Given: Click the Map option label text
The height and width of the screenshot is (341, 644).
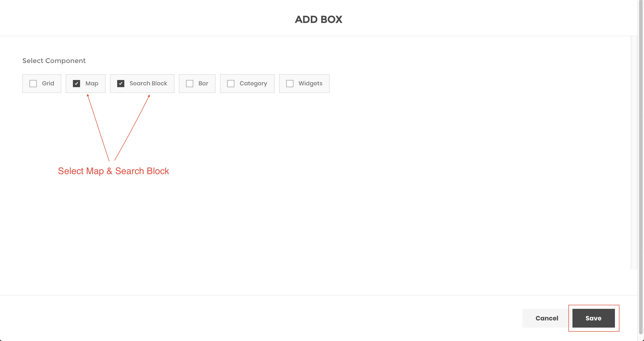Looking at the screenshot, I should click(x=92, y=83).
